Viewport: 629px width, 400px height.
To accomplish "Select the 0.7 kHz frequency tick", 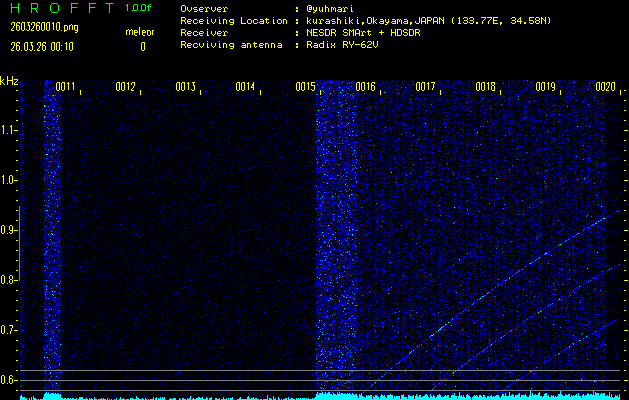I will pos(9,329).
